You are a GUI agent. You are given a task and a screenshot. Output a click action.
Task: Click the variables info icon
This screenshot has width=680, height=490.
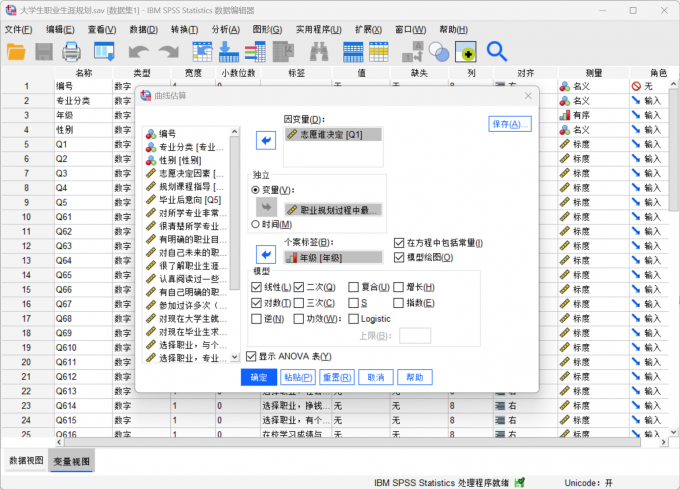pos(255,52)
